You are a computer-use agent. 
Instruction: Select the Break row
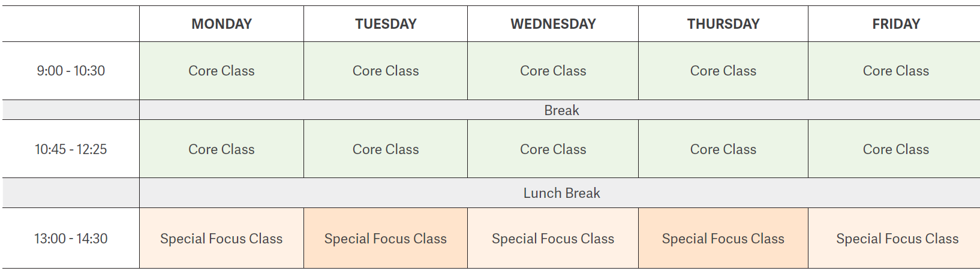tap(561, 110)
